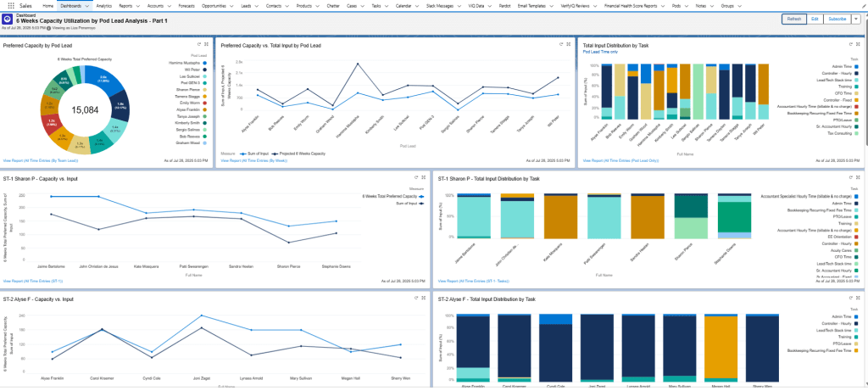Refresh the ST-1 Sharon P Capacity vs. Input widget
Screen dimensions: 868x391
(x=415, y=179)
